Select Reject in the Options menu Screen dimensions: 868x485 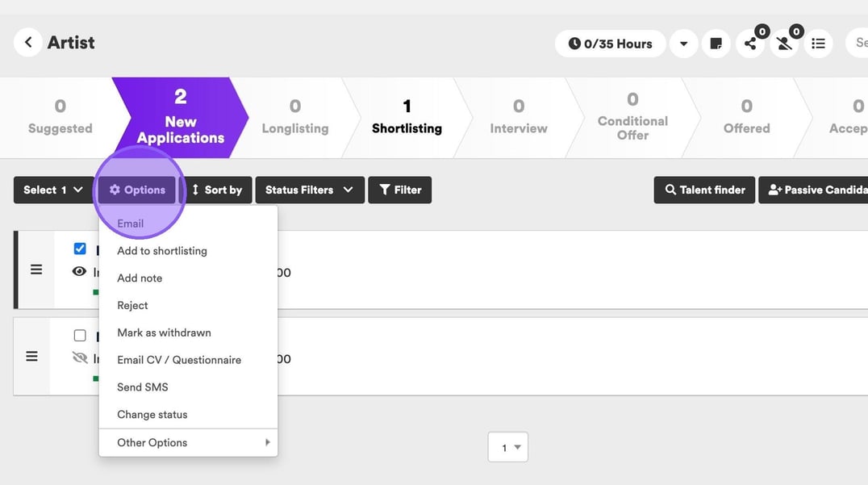tap(133, 305)
